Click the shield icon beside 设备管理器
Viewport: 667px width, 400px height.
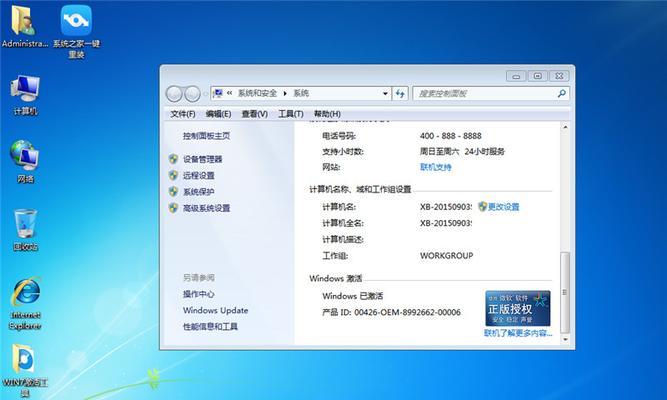coord(173,159)
